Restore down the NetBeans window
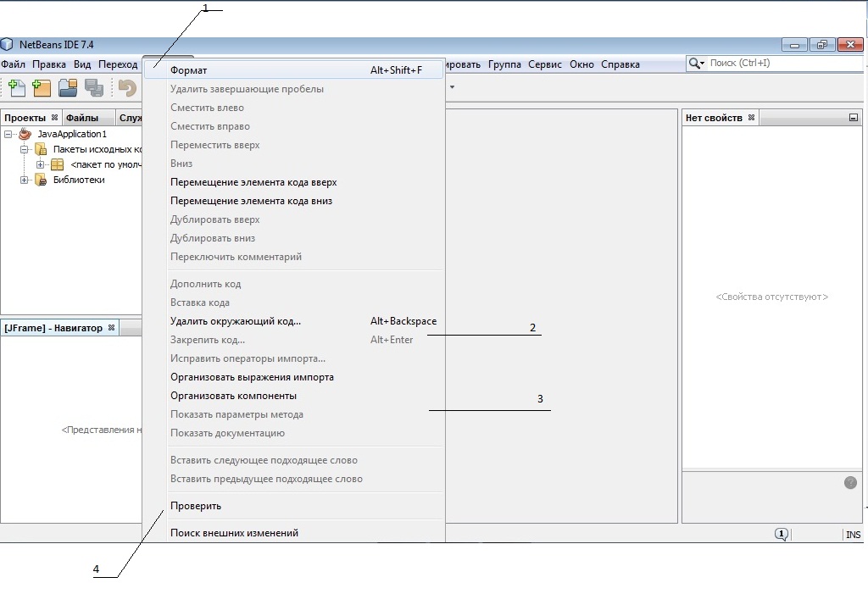868x594 pixels. pyautogui.click(x=822, y=45)
